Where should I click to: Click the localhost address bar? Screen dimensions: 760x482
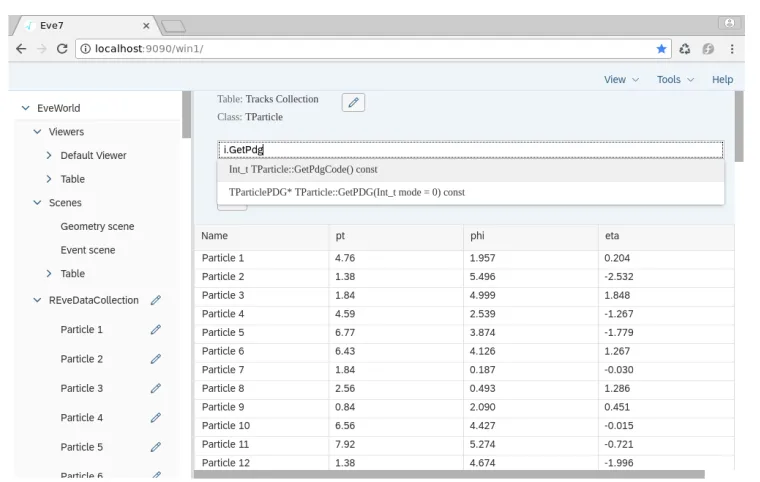373,48
